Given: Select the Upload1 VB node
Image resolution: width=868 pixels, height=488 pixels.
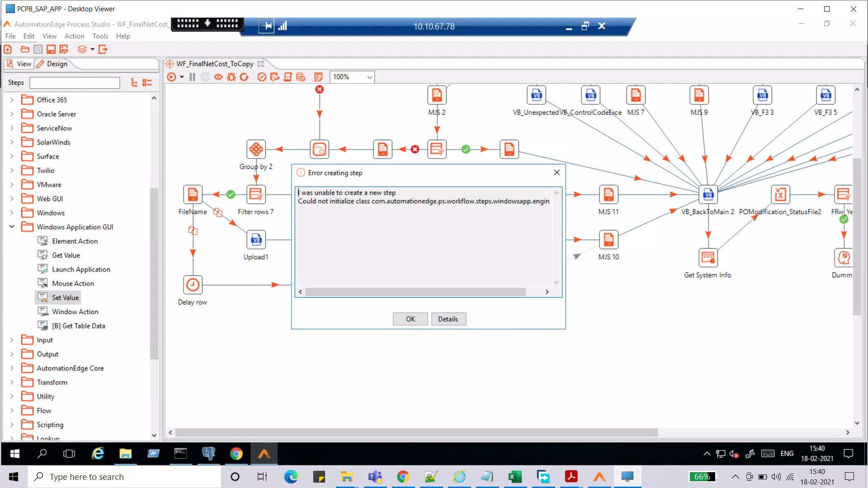Looking at the screenshot, I should [x=256, y=239].
